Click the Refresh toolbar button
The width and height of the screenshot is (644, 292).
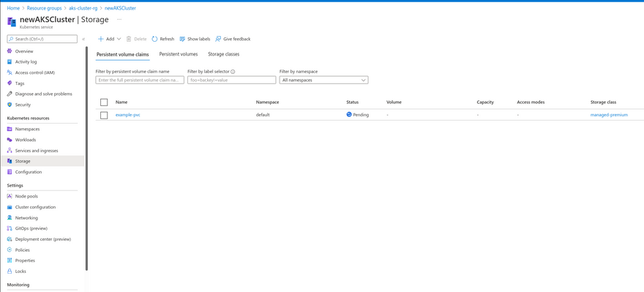pos(163,39)
